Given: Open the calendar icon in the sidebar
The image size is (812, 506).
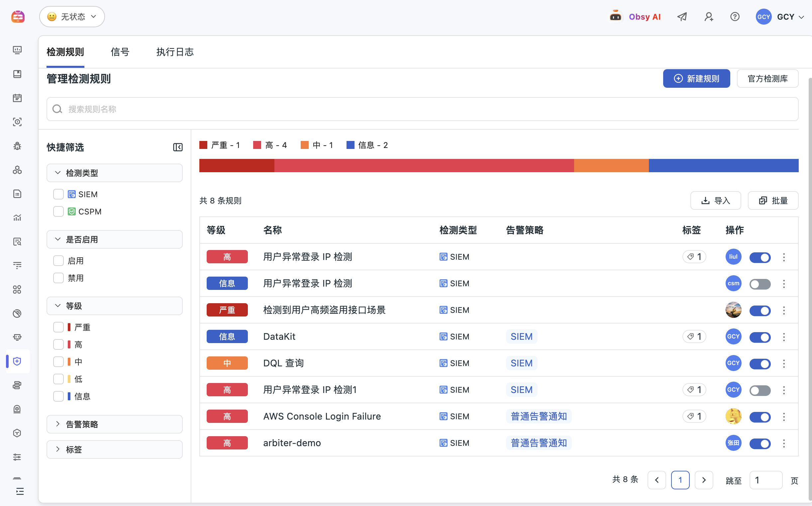Looking at the screenshot, I should [17, 98].
